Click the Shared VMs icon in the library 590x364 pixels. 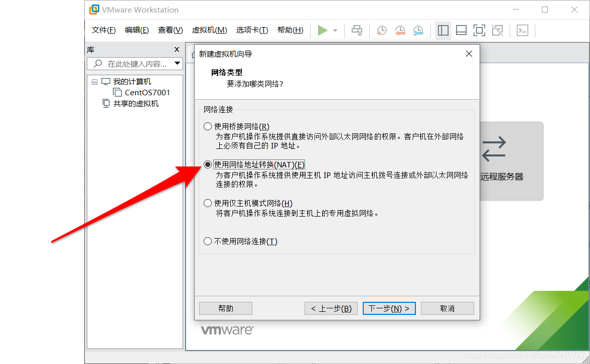[106, 103]
